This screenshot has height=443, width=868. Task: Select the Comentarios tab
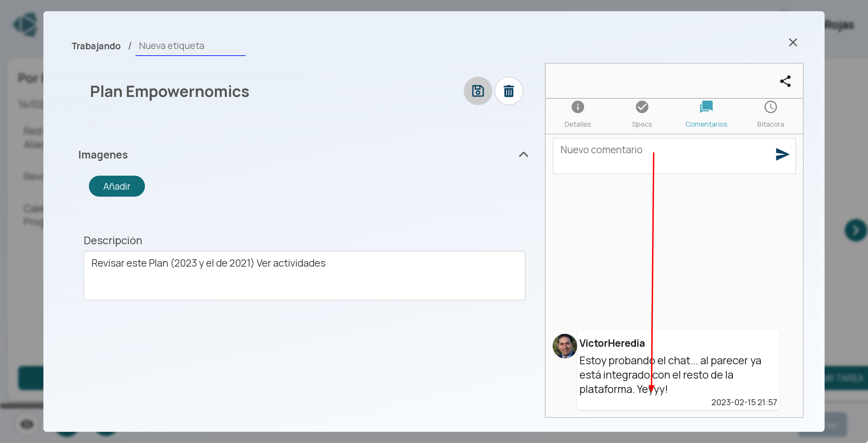(x=706, y=114)
